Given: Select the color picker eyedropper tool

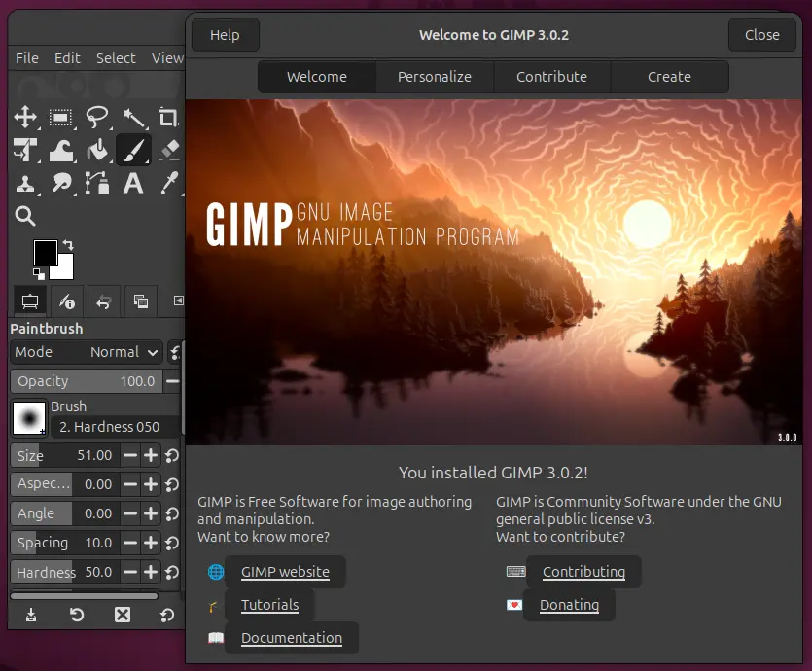Looking at the screenshot, I should (x=167, y=183).
